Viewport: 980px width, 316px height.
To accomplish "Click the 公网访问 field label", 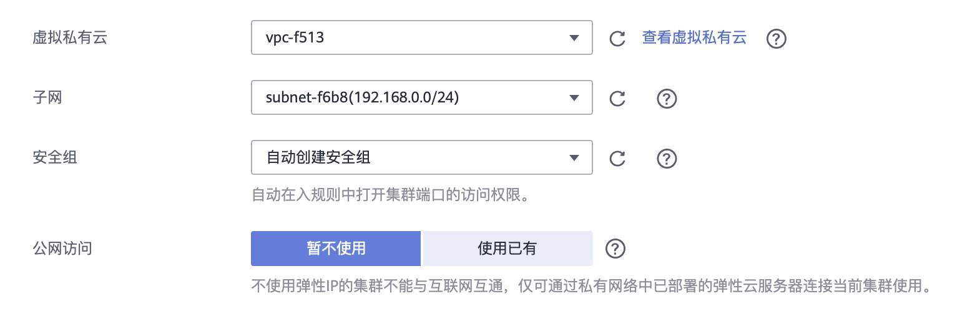I will (x=62, y=249).
